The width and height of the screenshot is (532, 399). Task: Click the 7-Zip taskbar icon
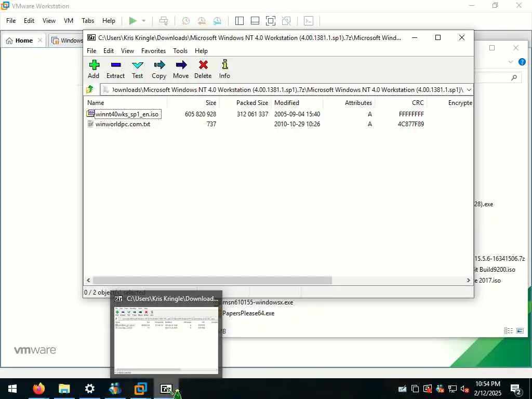[166, 389]
